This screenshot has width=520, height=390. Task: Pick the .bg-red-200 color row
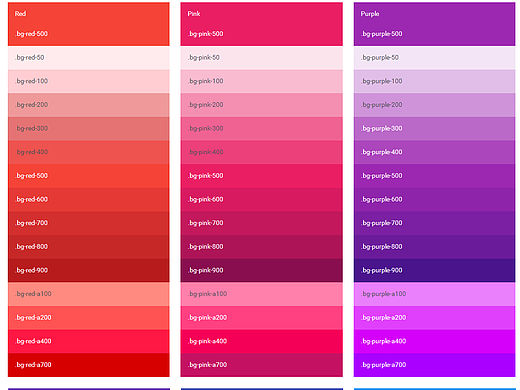coord(89,105)
